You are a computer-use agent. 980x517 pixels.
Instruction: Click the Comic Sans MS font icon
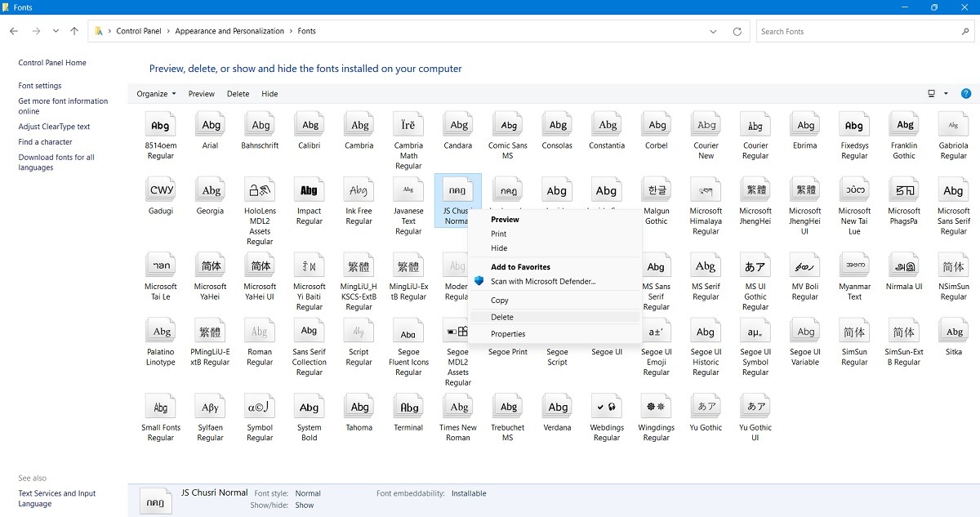click(507, 124)
